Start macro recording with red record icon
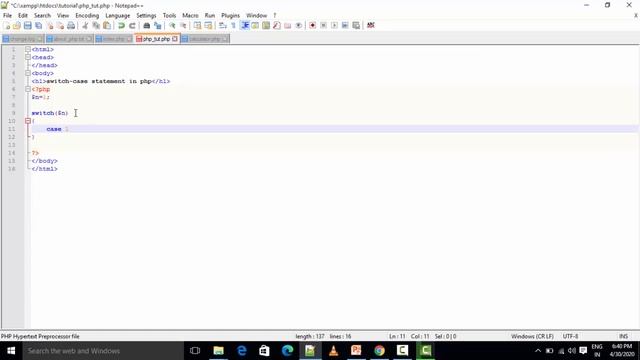The width and height of the screenshot is (640, 360). point(313,25)
